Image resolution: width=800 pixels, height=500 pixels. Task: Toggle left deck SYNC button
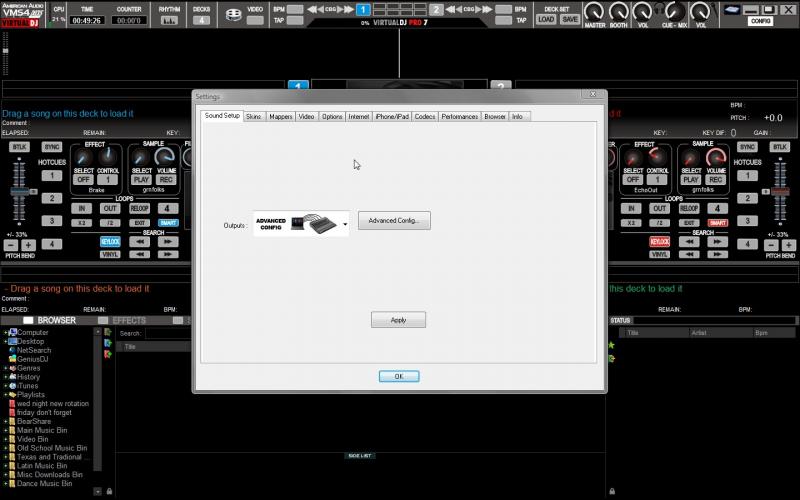(52, 147)
